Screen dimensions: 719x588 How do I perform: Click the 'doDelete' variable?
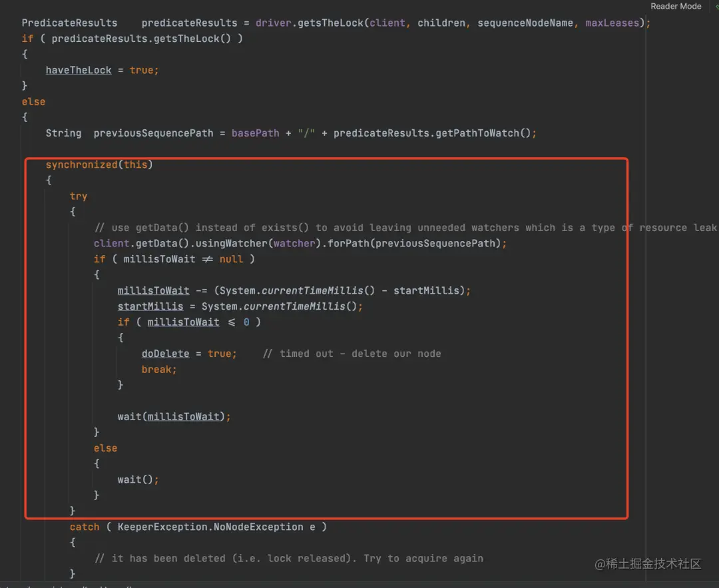(166, 354)
